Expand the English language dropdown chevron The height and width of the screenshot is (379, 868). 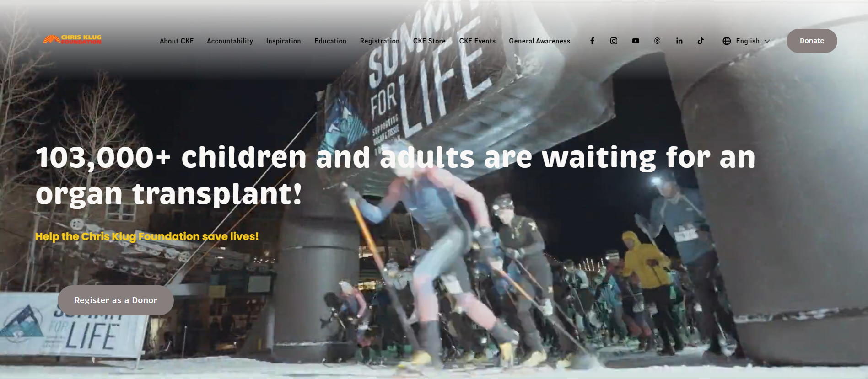click(767, 41)
